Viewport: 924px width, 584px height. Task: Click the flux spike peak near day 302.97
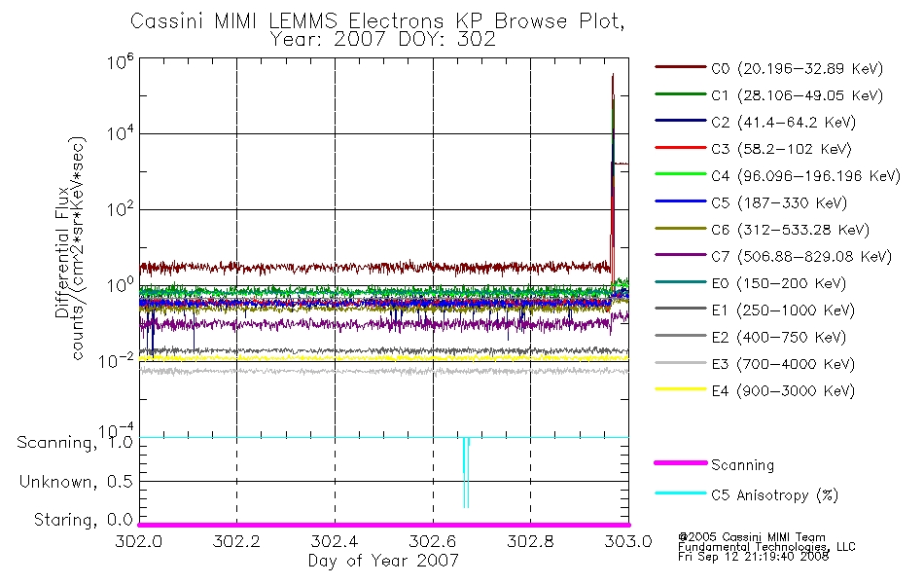coord(613,76)
